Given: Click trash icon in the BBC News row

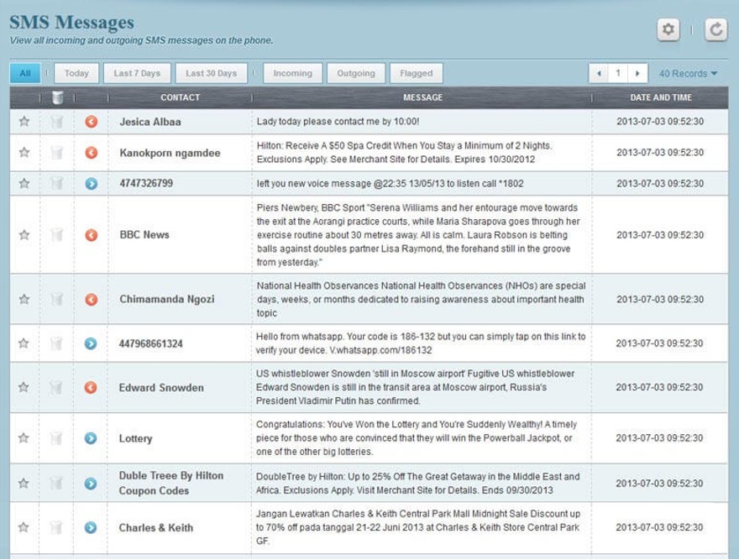Looking at the screenshot, I should (56, 235).
